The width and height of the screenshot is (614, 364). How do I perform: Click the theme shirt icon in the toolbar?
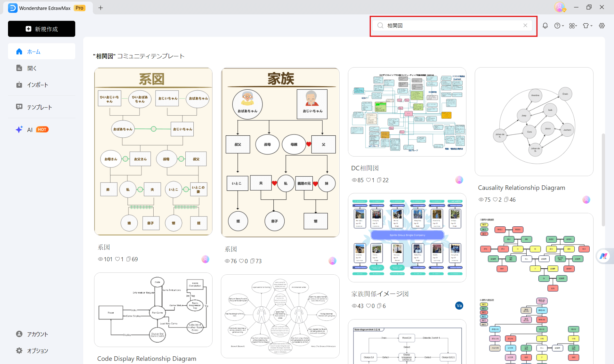tap(586, 26)
